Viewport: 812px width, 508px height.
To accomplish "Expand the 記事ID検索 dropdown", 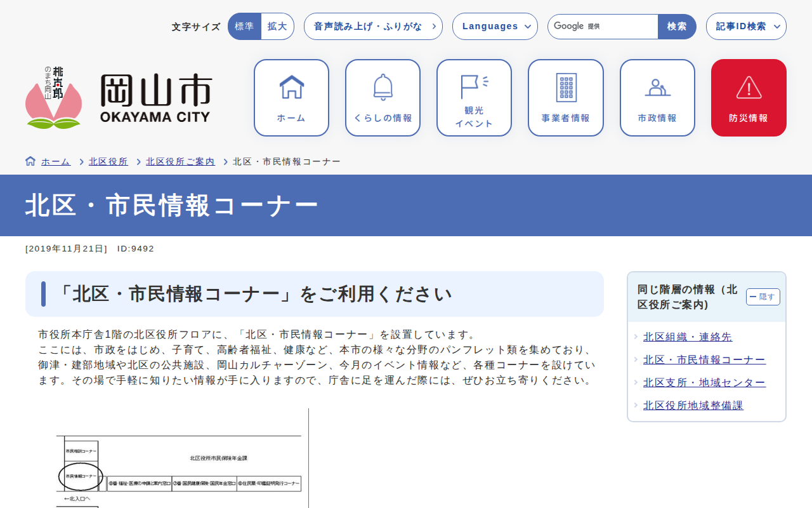I will point(746,27).
